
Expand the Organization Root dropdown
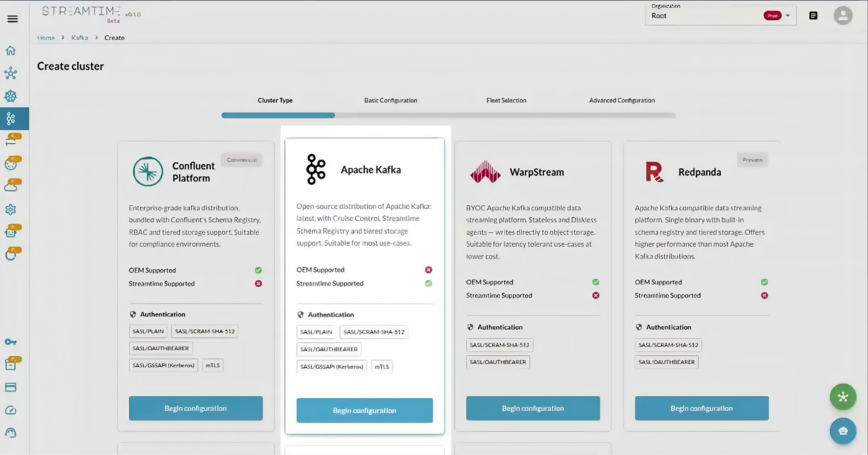[x=720, y=16]
